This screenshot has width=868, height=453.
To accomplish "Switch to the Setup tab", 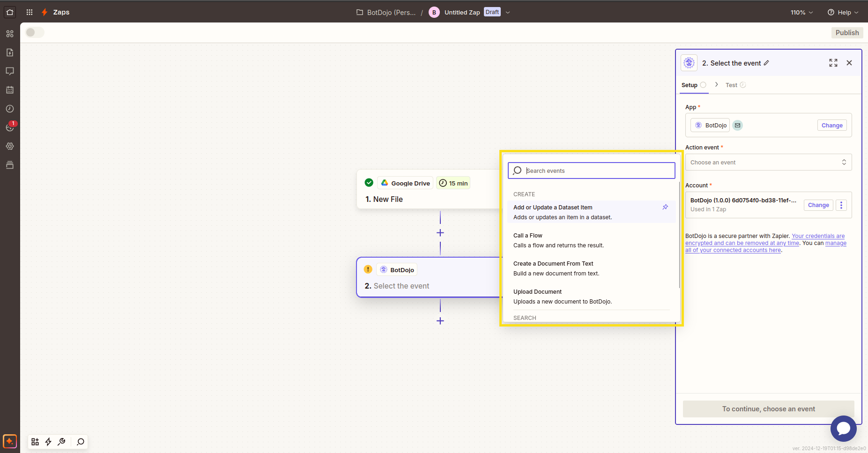I will pos(694,85).
